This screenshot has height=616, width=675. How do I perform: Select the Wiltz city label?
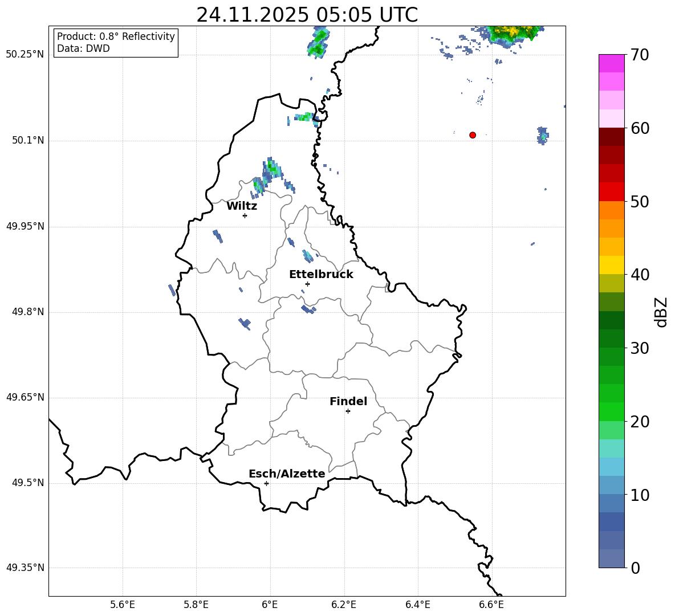tap(242, 206)
